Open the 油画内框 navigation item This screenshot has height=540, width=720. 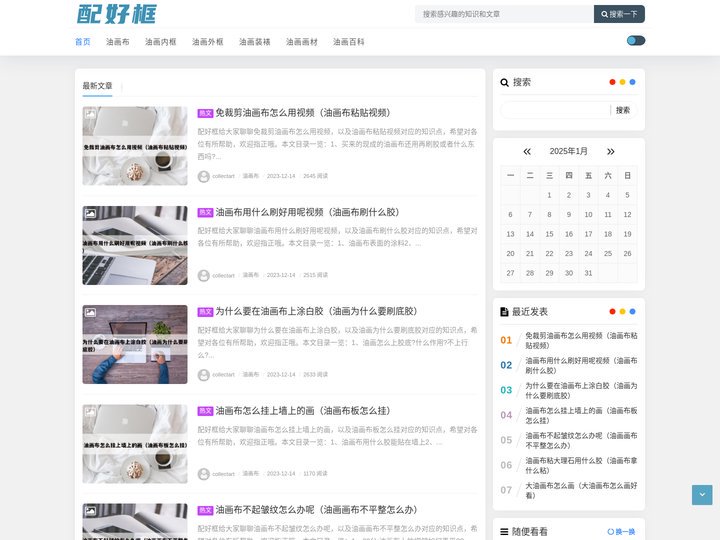[x=161, y=42]
